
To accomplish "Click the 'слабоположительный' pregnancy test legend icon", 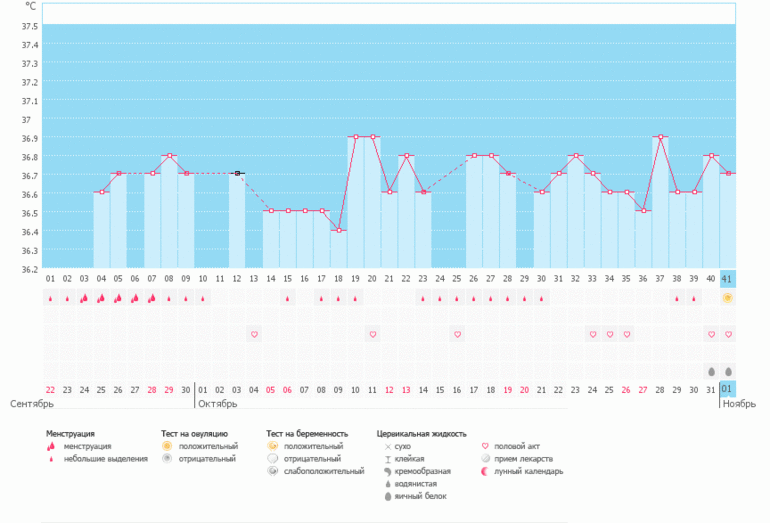I will point(273,471).
